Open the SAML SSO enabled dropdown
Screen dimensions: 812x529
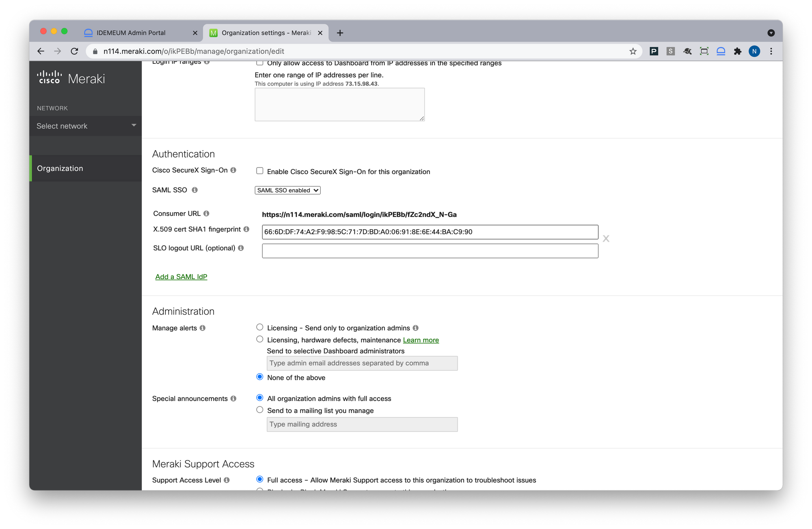tap(287, 190)
